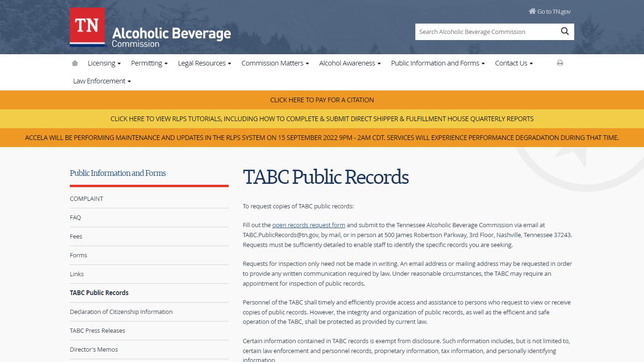
Task: Open the Public Information and Forms sidebar heading
Action: [x=118, y=173]
